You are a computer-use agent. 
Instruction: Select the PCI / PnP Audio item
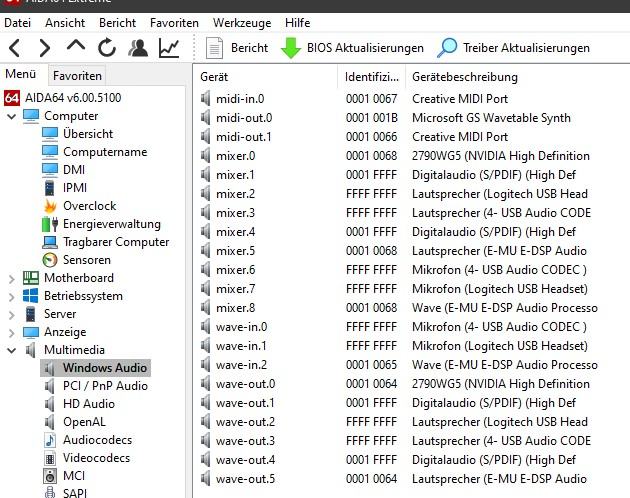click(105, 386)
